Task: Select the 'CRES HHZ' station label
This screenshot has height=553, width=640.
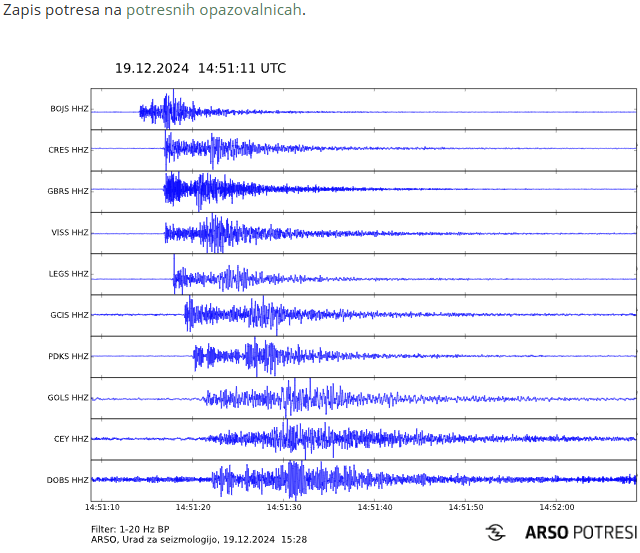Action: [68, 150]
